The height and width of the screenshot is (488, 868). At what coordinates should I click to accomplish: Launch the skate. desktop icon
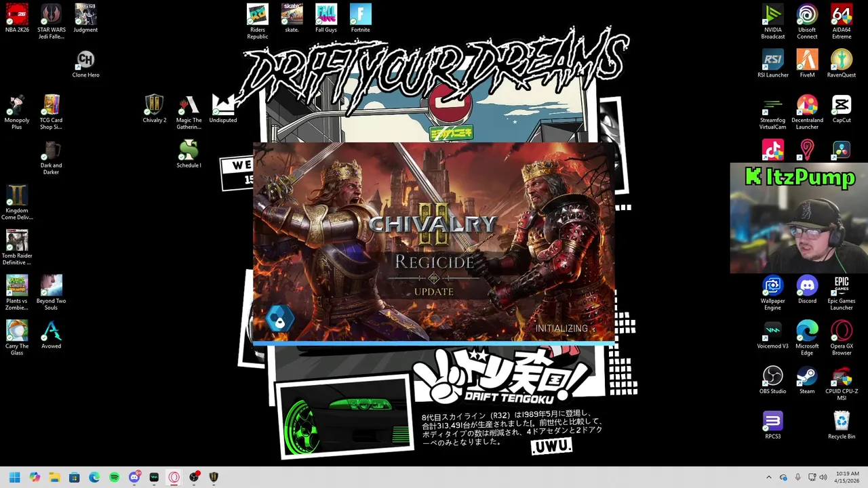coord(292,18)
